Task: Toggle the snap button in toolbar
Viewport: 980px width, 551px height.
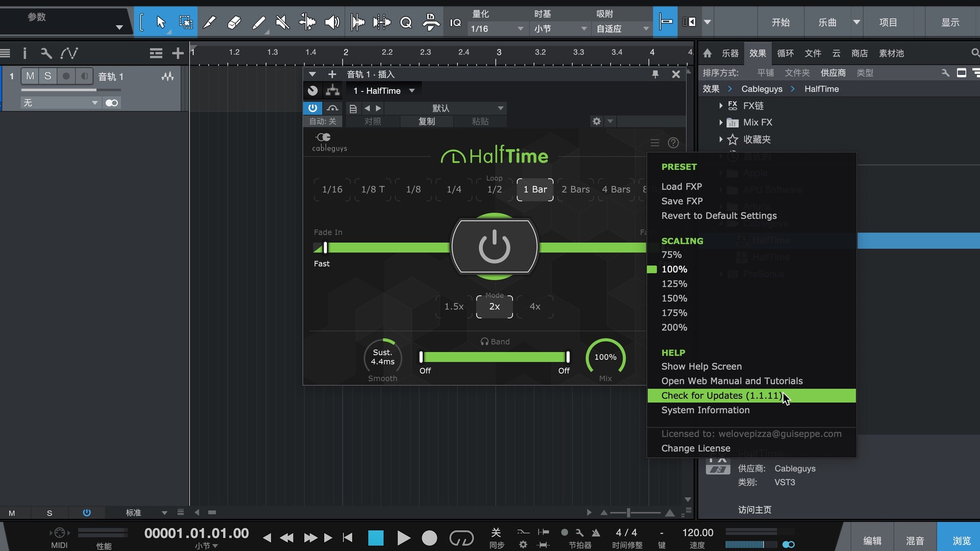Action: tap(665, 22)
